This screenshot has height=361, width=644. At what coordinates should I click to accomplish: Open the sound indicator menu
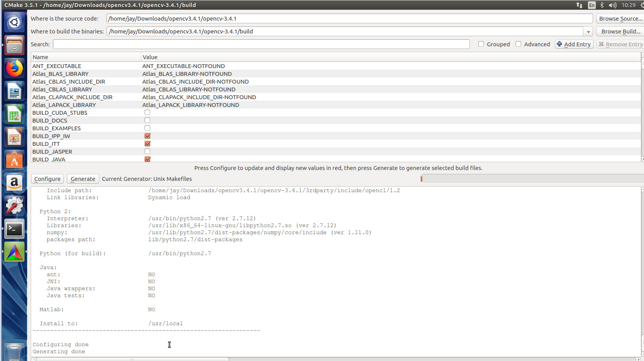[613, 5]
